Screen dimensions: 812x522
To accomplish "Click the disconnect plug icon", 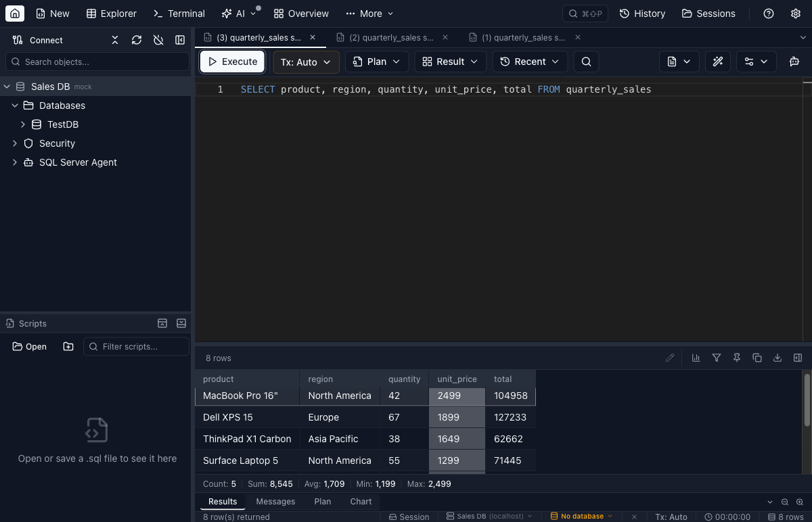I will [x=158, y=40].
